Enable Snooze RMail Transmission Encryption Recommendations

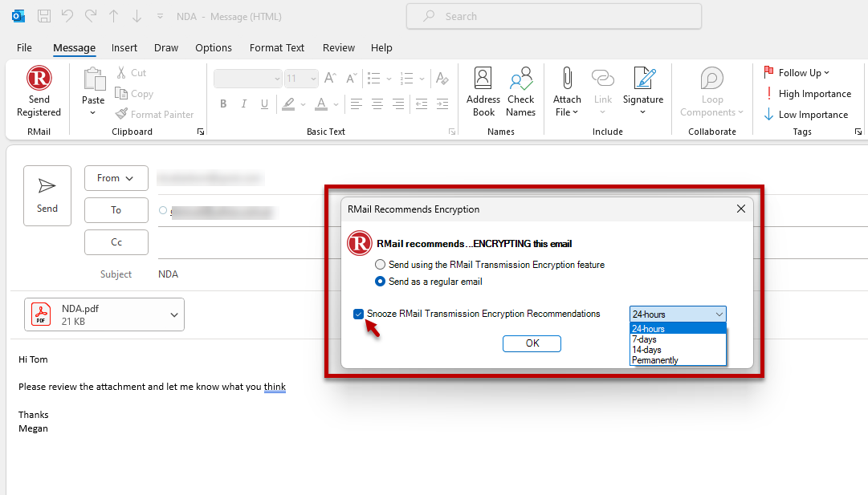click(x=358, y=314)
